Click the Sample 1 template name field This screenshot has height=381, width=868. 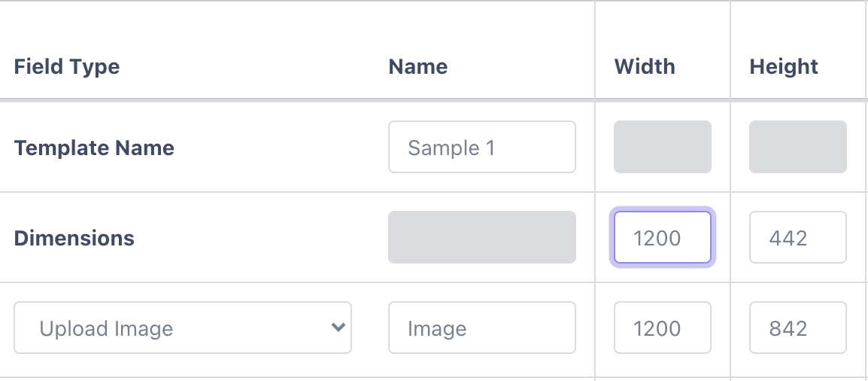click(481, 147)
